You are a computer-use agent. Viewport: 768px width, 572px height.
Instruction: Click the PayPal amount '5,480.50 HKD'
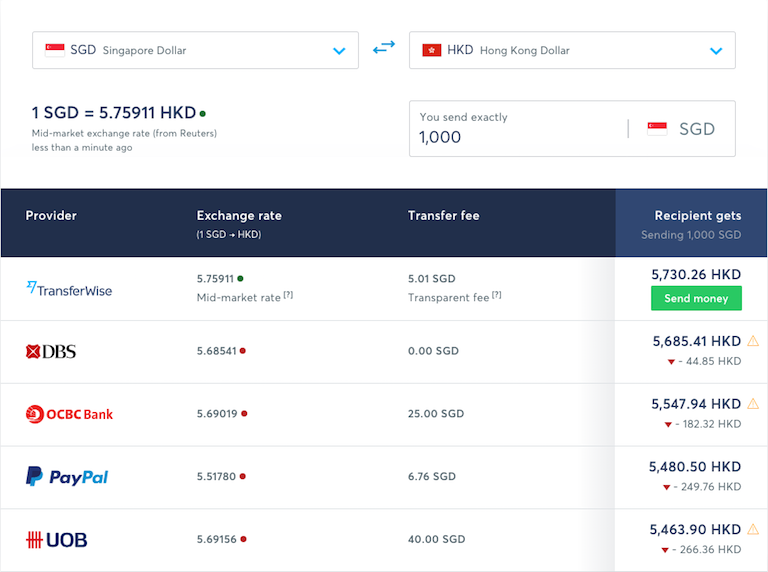[x=695, y=467]
